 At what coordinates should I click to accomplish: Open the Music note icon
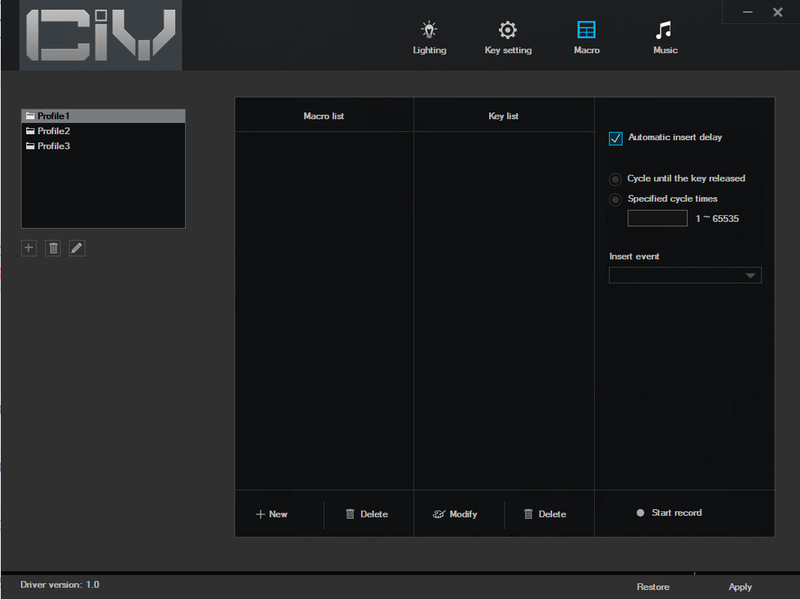[664, 30]
